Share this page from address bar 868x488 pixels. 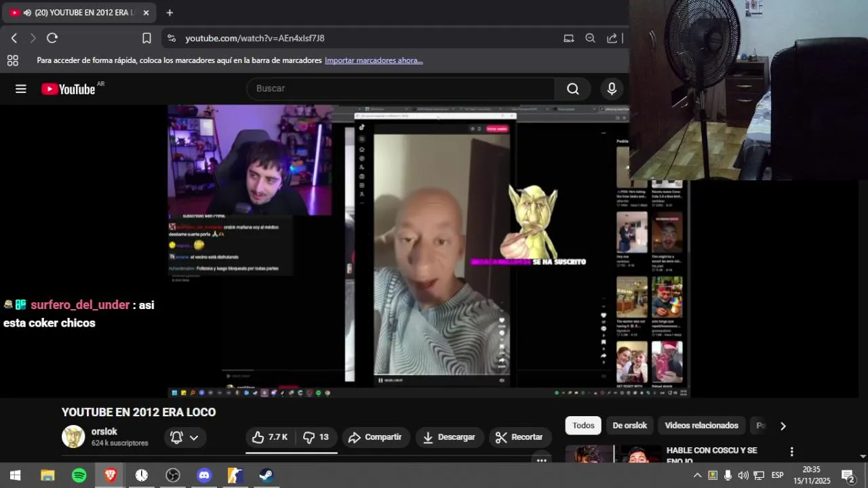pyautogui.click(x=612, y=38)
